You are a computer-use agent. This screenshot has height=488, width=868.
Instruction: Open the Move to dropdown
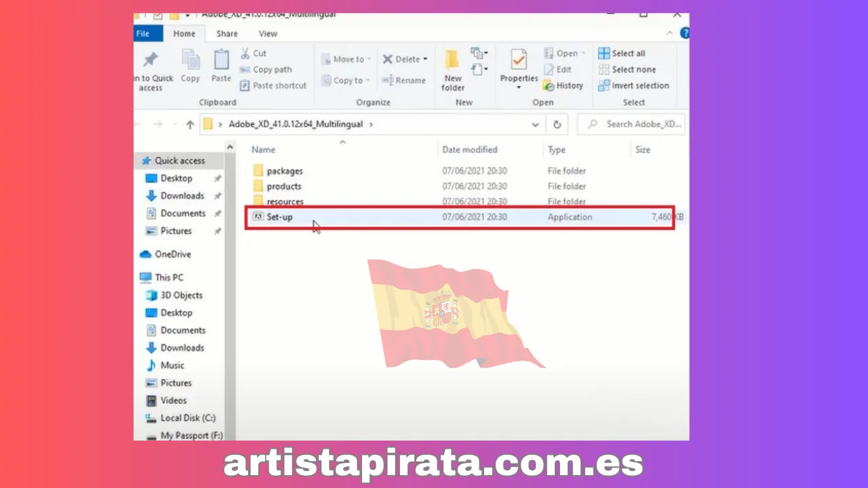pyautogui.click(x=345, y=59)
